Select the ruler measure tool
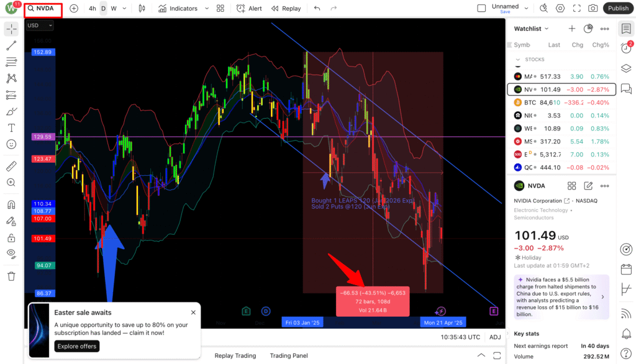The width and height of the screenshot is (636, 364). tap(11, 166)
